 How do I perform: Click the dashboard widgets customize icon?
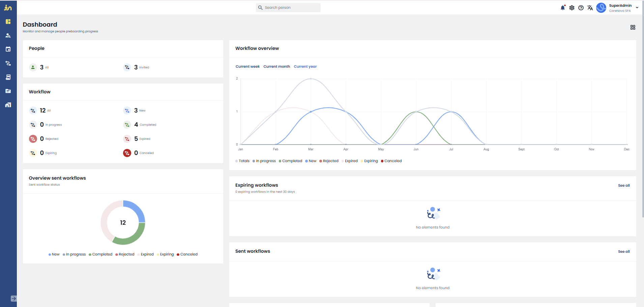(x=633, y=27)
